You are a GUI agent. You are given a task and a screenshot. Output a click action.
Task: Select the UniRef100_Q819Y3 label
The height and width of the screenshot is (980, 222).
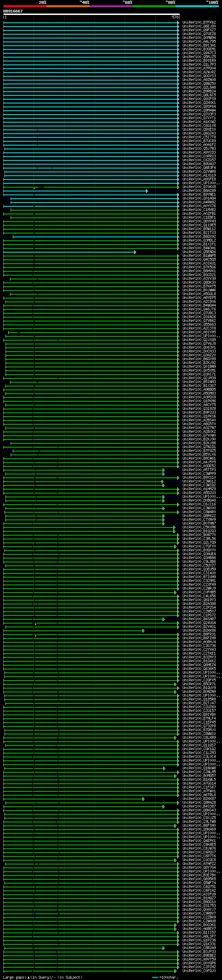point(199,600)
